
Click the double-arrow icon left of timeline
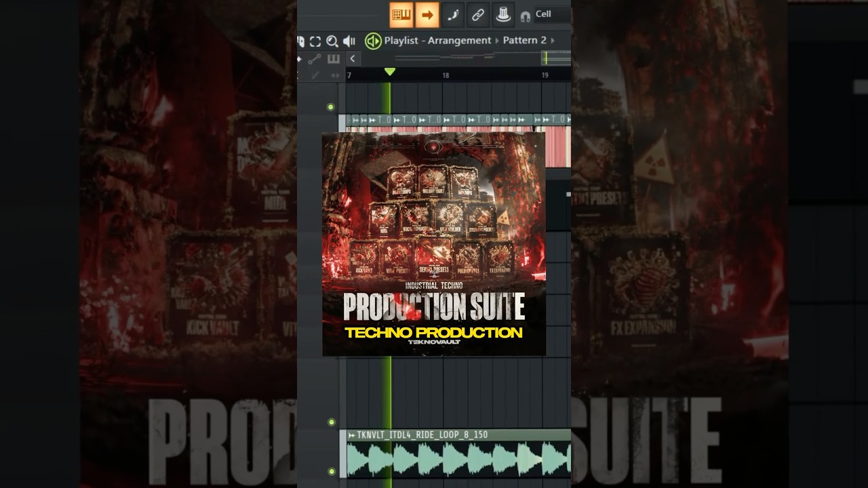(335, 75)
